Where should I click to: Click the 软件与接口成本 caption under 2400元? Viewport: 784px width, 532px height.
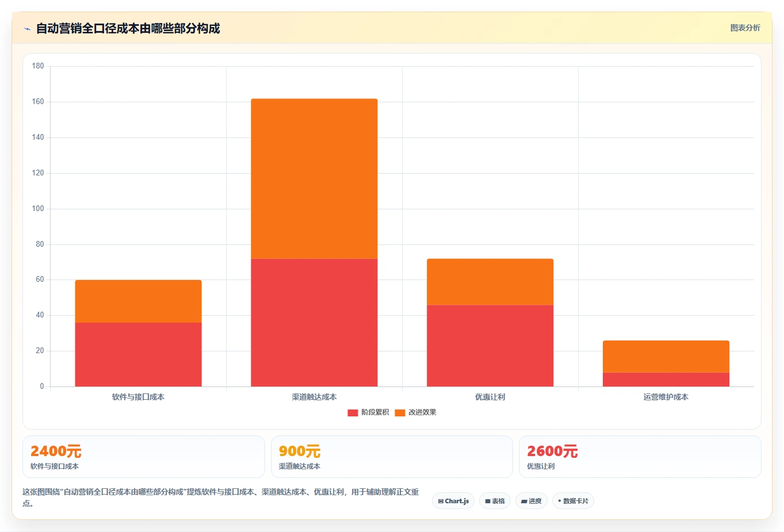click(55, 466)
